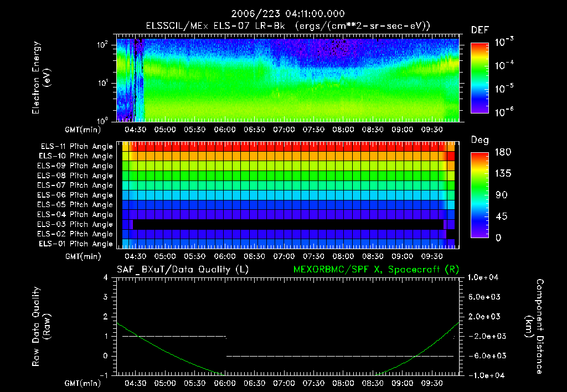Screen dimensions: 567x392
Task: Click the ELS-05 Pitch Angle row label
Action: click(x=75, y=205)
